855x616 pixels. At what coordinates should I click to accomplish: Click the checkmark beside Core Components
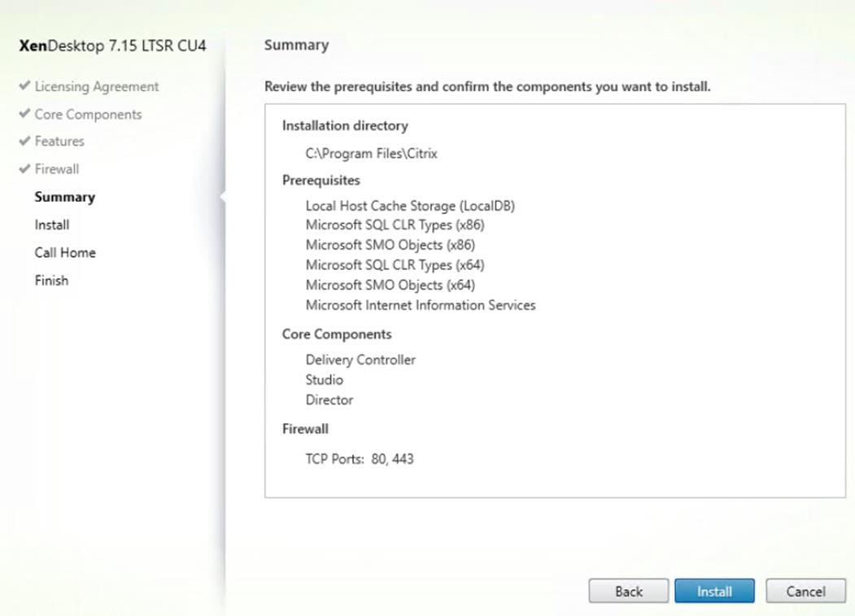click(x=24, y=113)
